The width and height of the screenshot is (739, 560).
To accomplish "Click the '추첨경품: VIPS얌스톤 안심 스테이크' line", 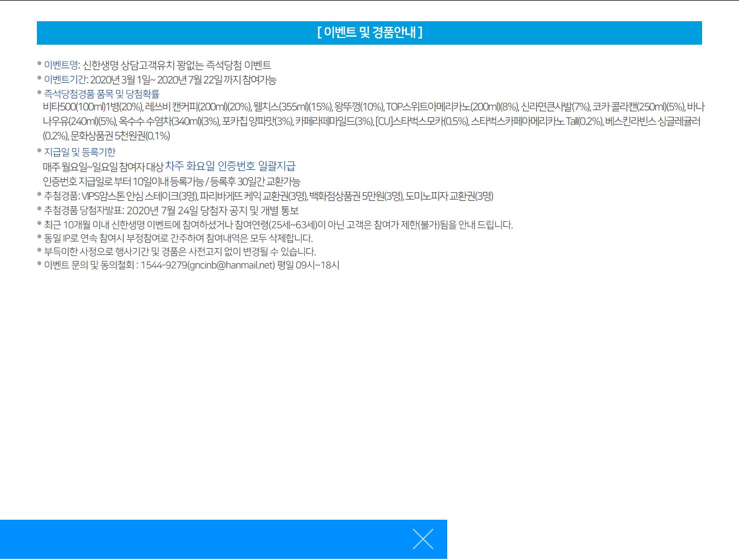I will pyautogui.click(x=269, y=196).
